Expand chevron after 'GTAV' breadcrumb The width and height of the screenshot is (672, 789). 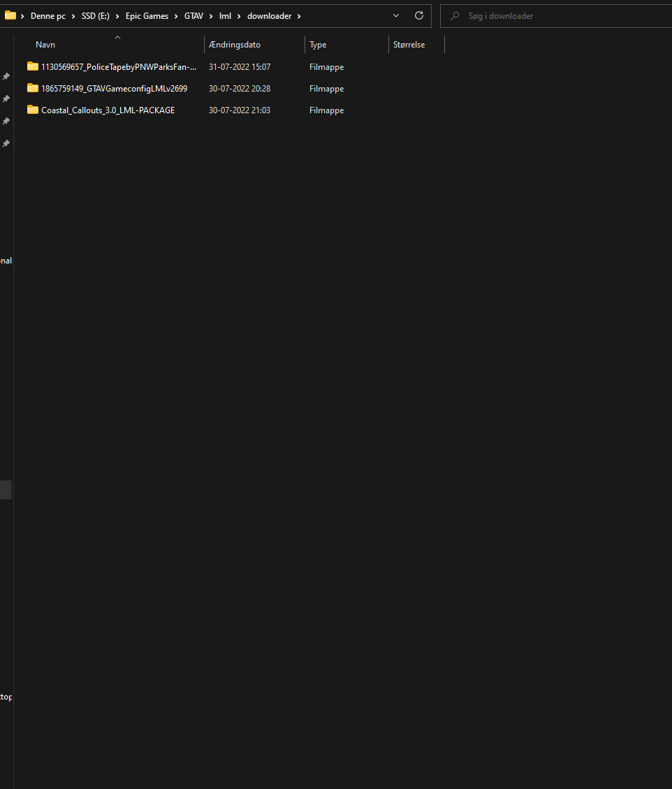(211, 16)
